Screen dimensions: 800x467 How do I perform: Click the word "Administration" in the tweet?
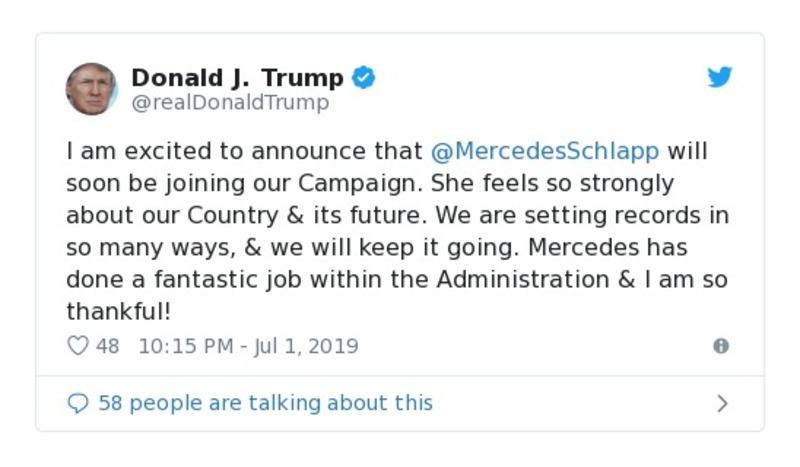(520, 278)
